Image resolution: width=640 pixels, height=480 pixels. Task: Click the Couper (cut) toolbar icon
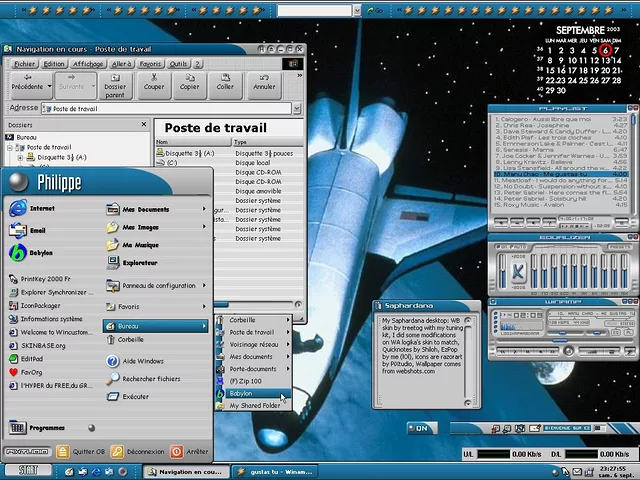(x=153, y=81)
